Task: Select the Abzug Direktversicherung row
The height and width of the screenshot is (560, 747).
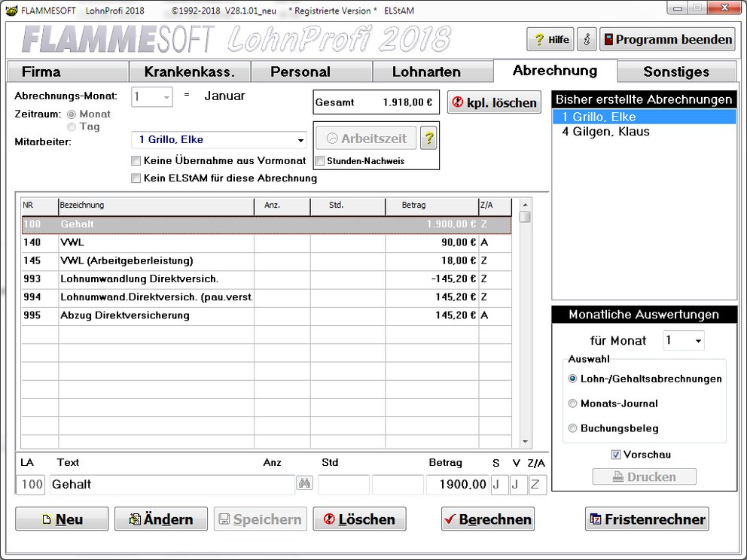Action: pos(267,315)
